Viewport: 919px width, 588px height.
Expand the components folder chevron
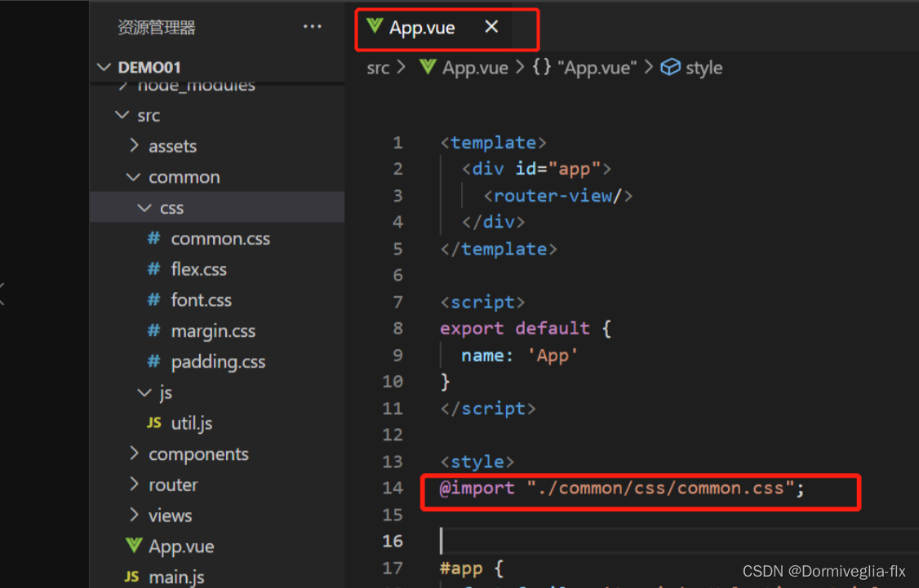click(x=134, y=453)
